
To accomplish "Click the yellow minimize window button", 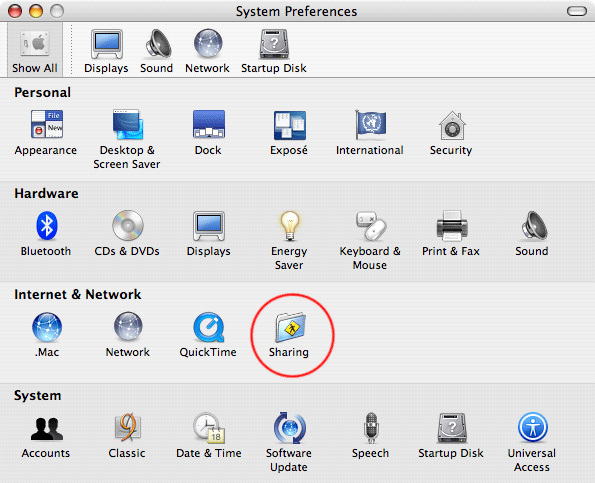I will point(36,11).
